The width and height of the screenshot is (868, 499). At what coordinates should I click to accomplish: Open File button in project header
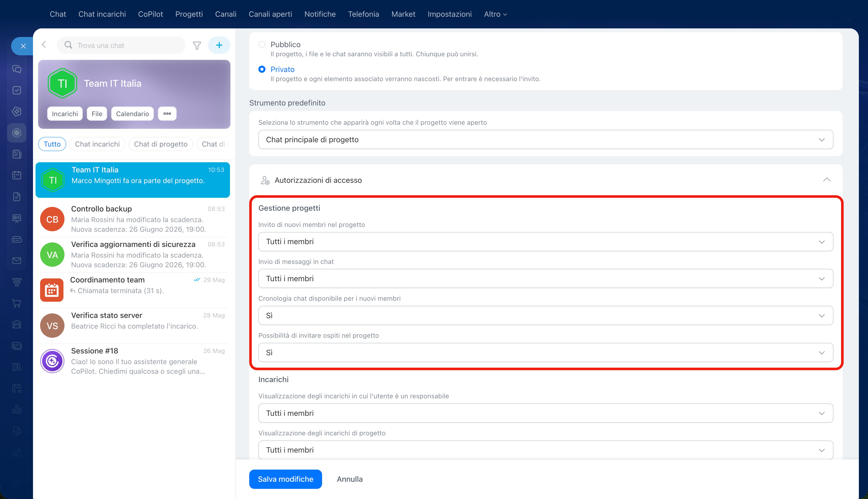[97, 114]
